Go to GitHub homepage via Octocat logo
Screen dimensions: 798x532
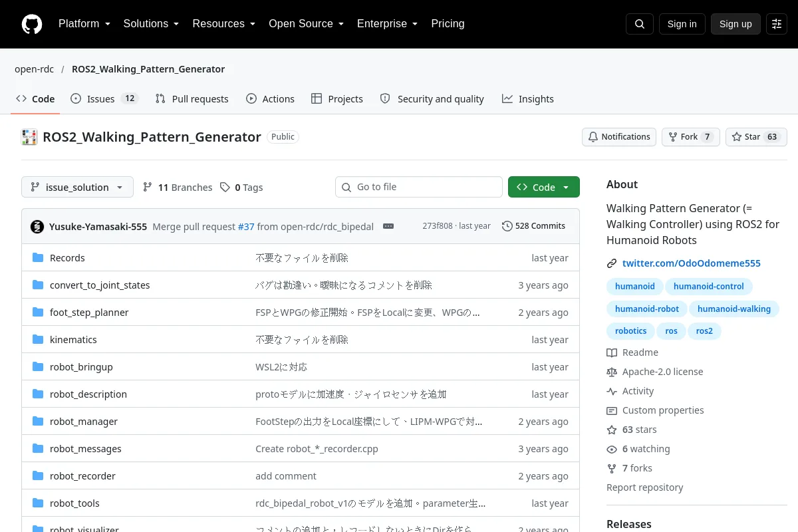coord(32,24)
